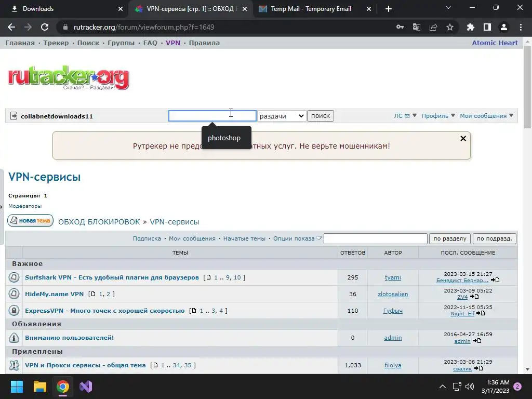Click the share page icon
This screenshot has height=399, width=532.
(433, 27)
